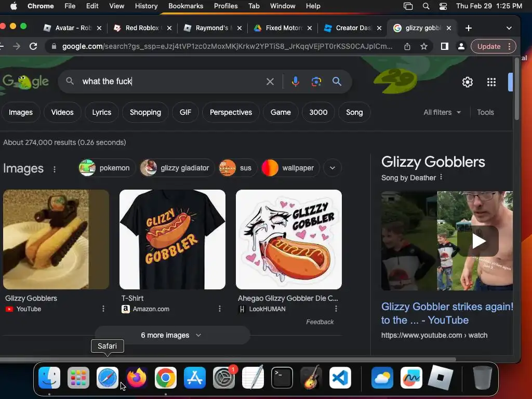
Task: Click the horizontal scrollbar at window bottom
Action: coord(228,359)
